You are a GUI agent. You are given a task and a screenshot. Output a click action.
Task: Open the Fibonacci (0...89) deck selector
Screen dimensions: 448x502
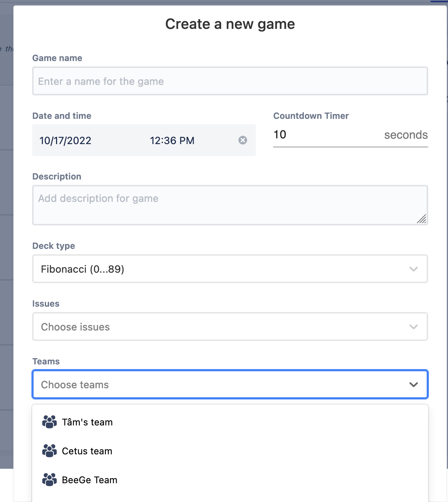(217, 269)
